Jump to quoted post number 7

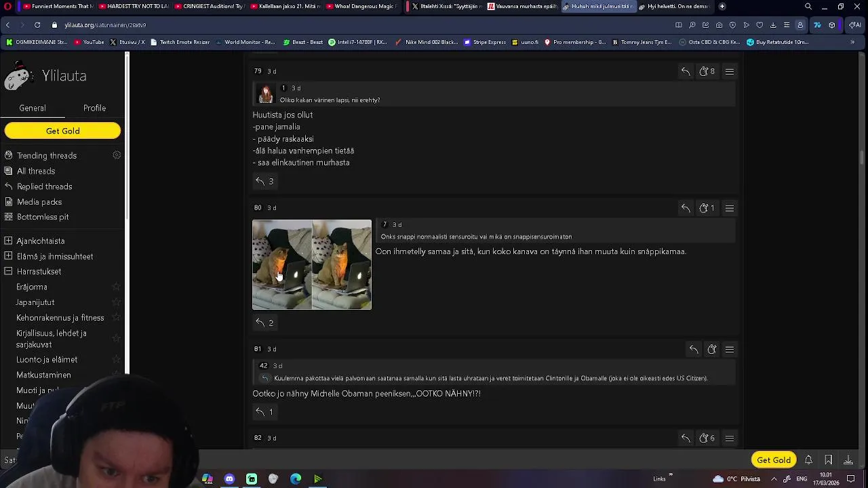coord(384,224)
